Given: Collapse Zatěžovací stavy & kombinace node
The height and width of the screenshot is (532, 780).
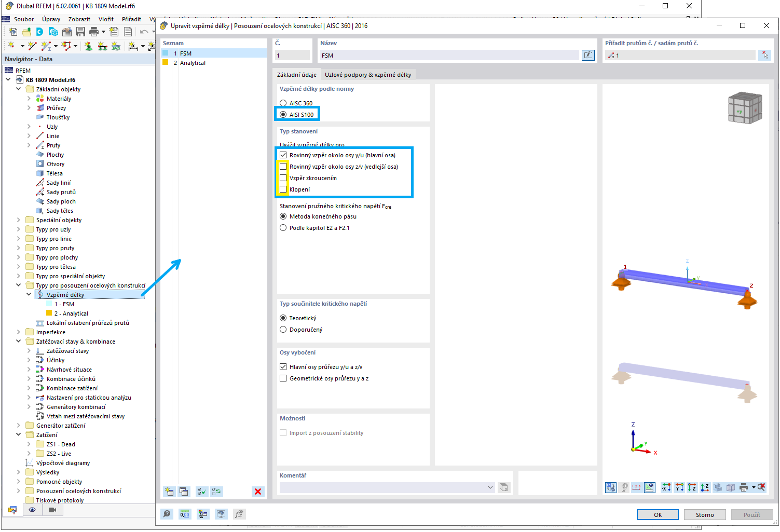Looking at the screenshot, I should 18,341.
